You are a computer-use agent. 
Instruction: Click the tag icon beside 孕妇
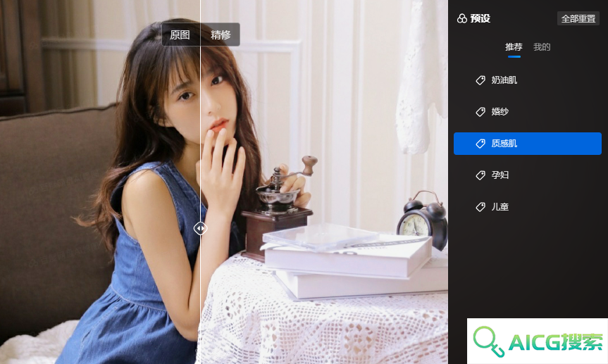coord(480,175)
